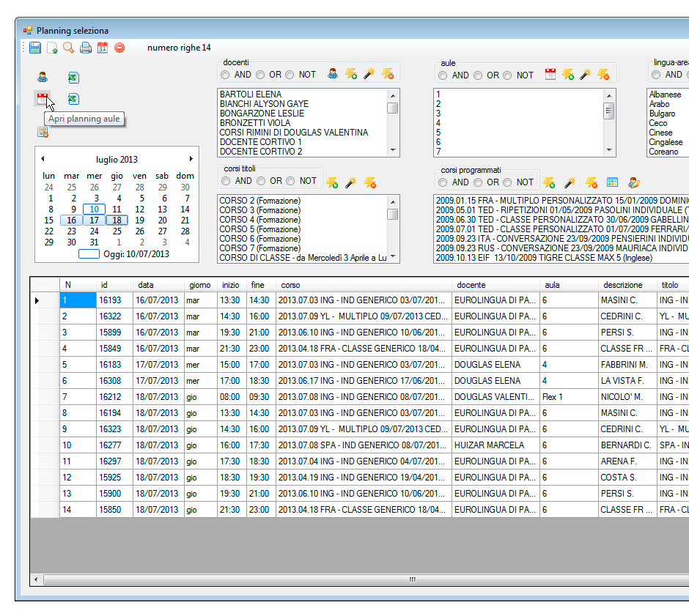Select 'Cinese' in lingua list
The image size is (689, 616).
[660, 133]
